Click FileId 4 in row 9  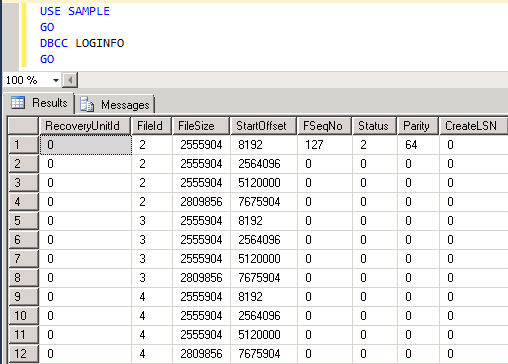[152, 297]
